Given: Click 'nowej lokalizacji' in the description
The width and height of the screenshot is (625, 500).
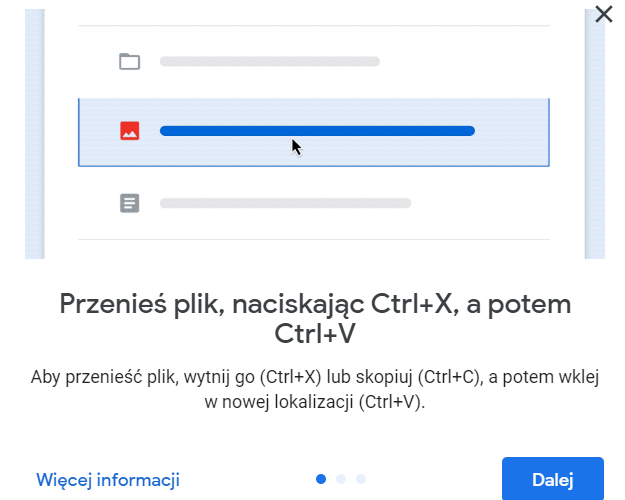Looking at the screenshot, I should click(x=287, y=402).
